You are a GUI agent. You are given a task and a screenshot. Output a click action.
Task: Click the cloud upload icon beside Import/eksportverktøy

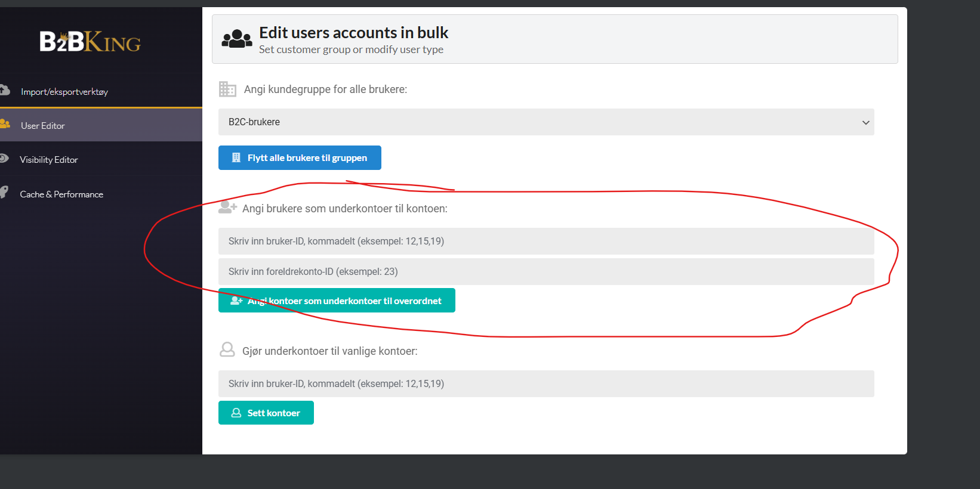tap(4, 90)
